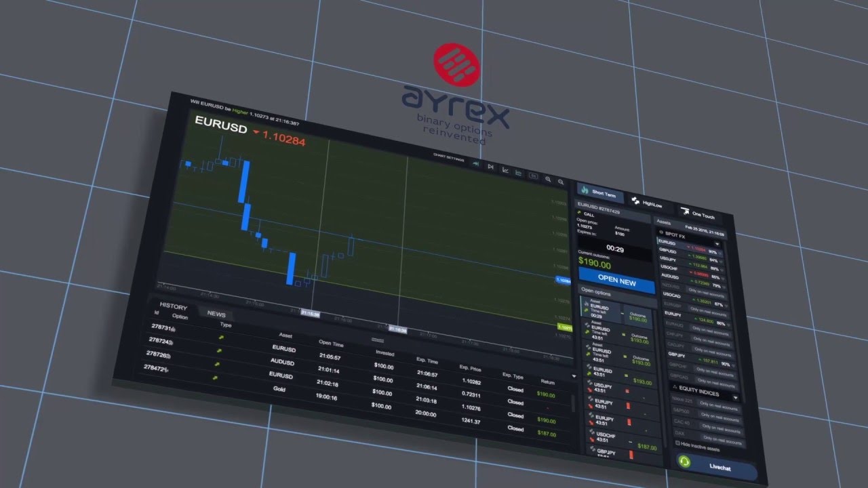Click the history panel scrollbar

(573, 404)
